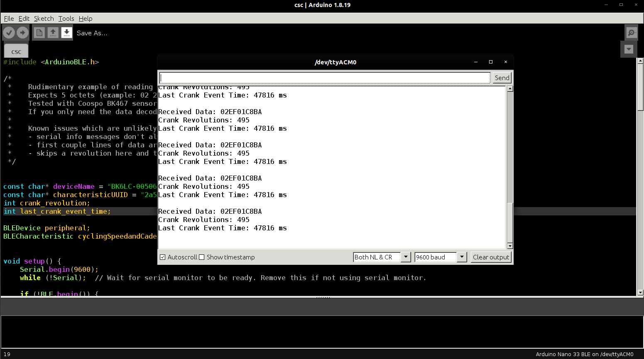Image resolution: width=644 pixels, height=359 pixels.
Task: Click the 'void setup() {' code line
Action: pyautogui.click(x=32, y=261)
